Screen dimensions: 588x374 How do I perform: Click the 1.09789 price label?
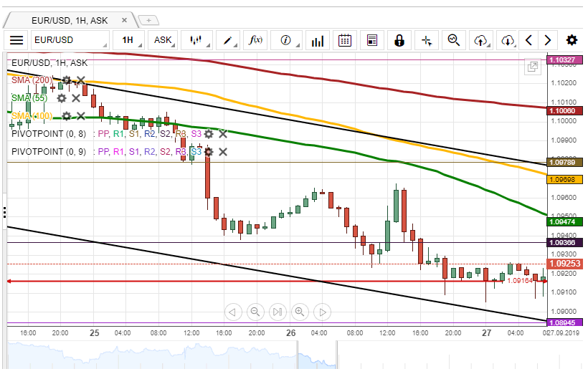tap(564, 162)
